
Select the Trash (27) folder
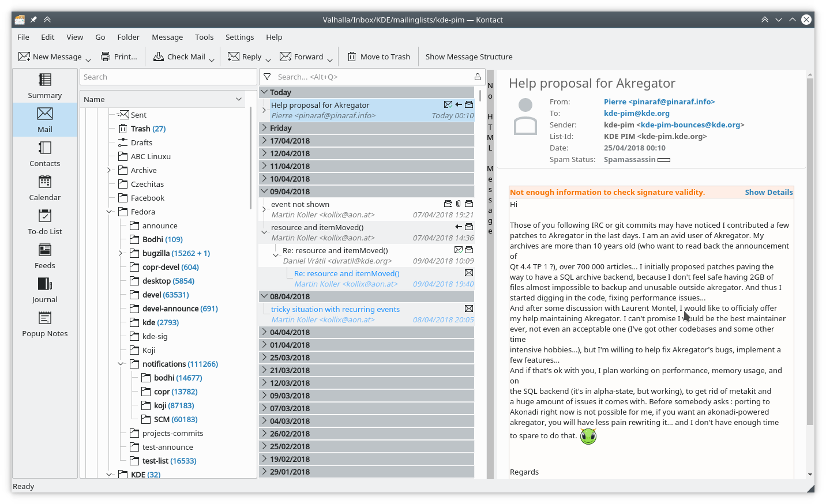coord(148,129)
